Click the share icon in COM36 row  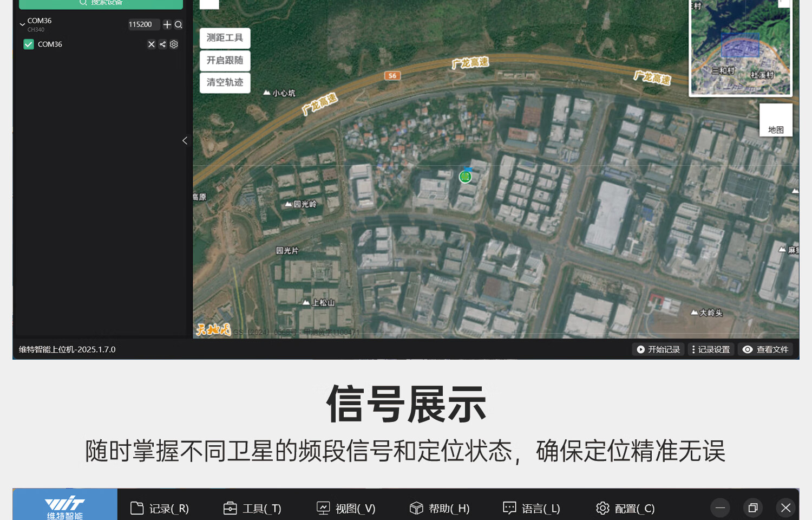coord(162,44)
